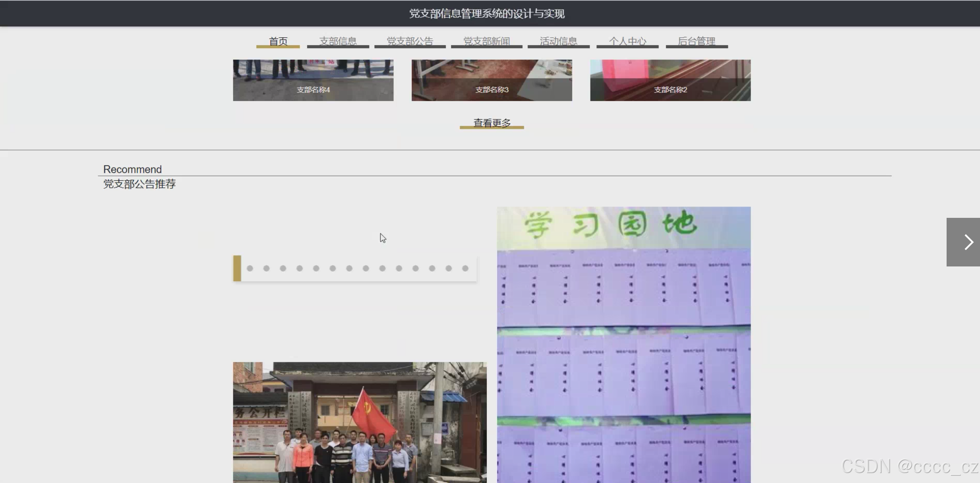This screenshot has width=980, height=483.
Task: Open the group photo with red flag
Action: (x=360, y=421)
